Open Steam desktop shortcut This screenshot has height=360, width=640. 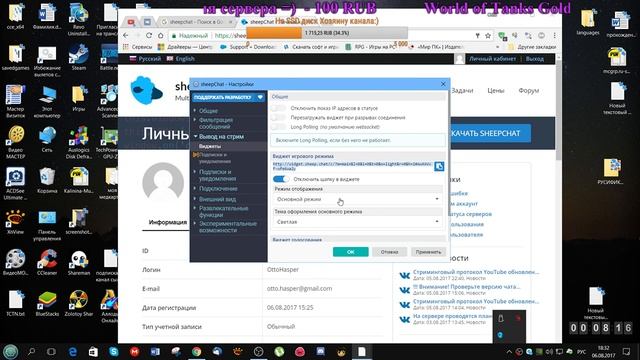(79, 59)
